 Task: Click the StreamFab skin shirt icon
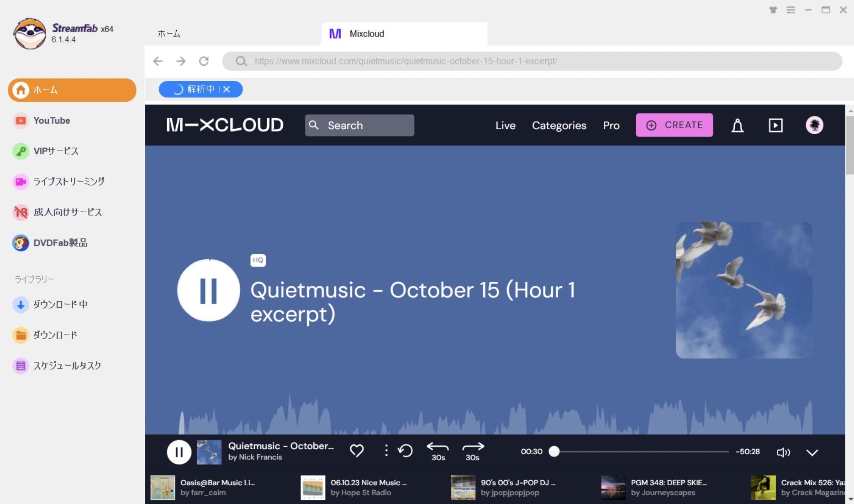pyautogui.click(x=773, y=10)
